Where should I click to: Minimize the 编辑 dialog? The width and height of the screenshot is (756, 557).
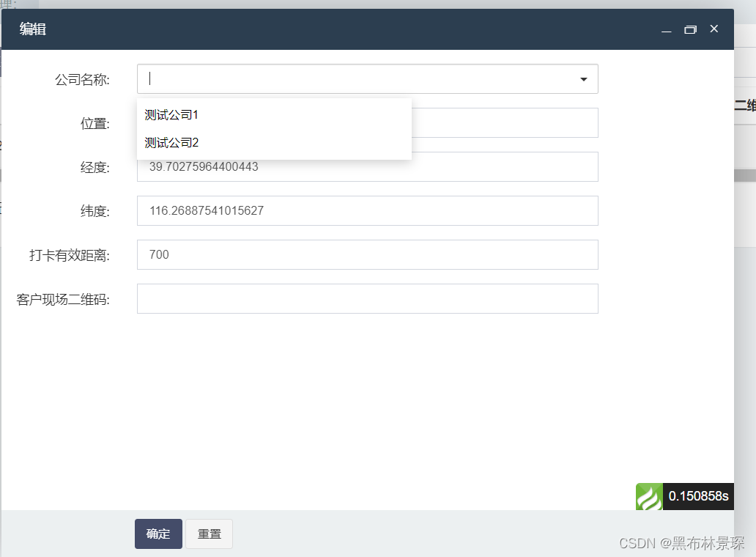(666, 31)
